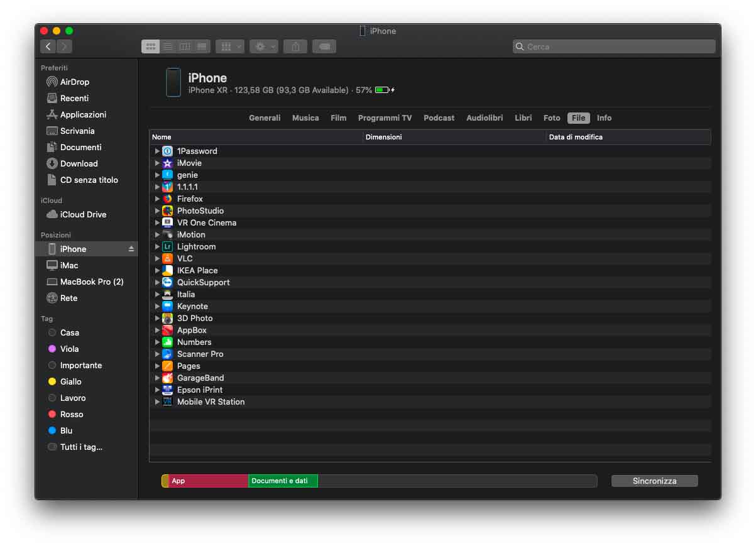This screenshot has width=756, height=546.
Task: Open the Action gear dropdown menu
Action: coord(264,46)
